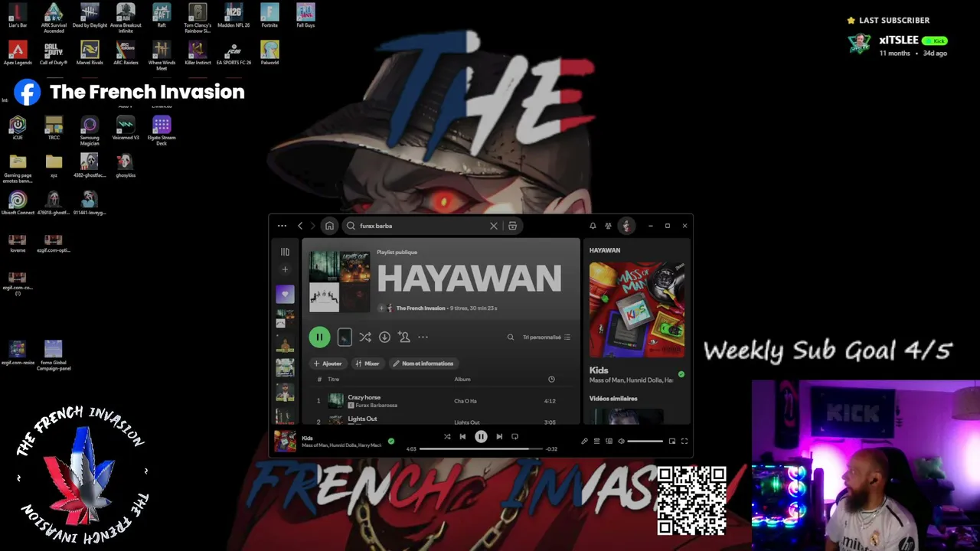Switch Spotify to full screen
Screen dimensions: 980x551
(684, 441)
